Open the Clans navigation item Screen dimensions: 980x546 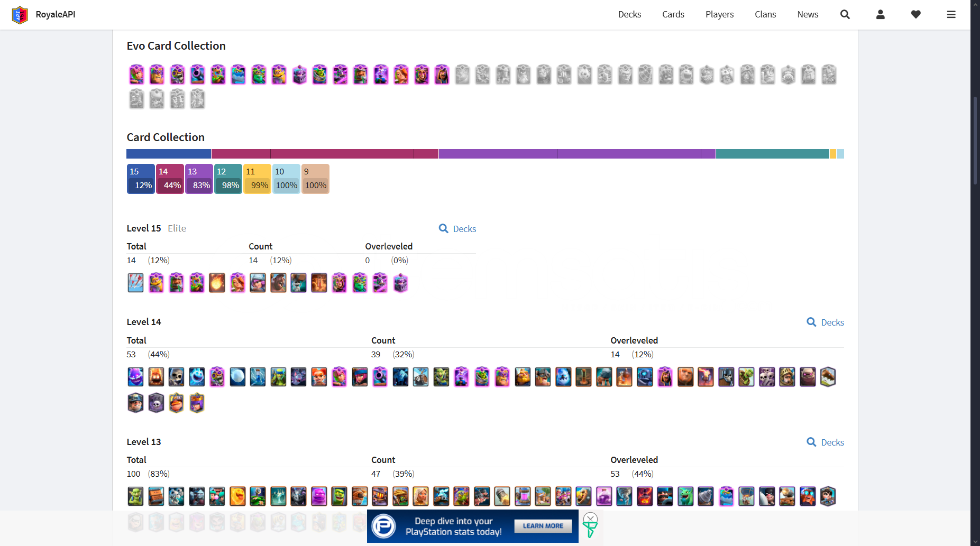(765, 14)
